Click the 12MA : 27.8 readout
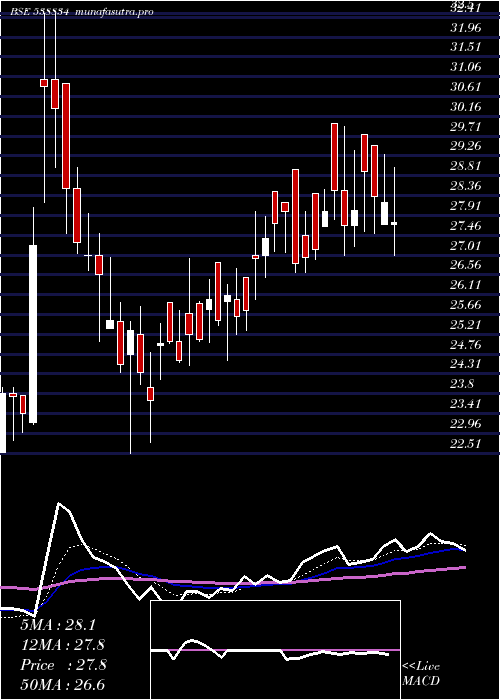Screen dimensions: 500x700 63,645
